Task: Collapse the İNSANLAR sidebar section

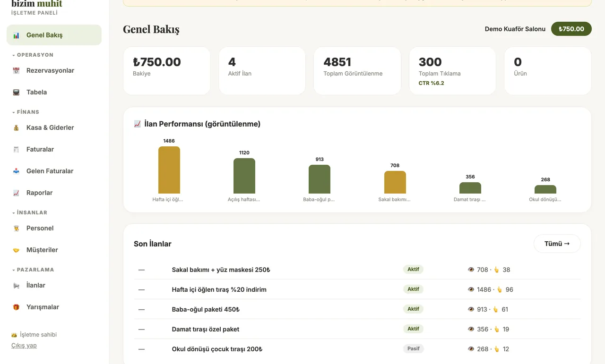Action: 29,212
